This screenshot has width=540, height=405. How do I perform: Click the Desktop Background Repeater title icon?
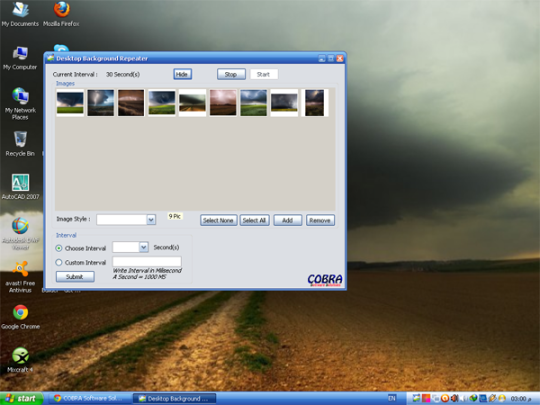click(x=50, y=58)
